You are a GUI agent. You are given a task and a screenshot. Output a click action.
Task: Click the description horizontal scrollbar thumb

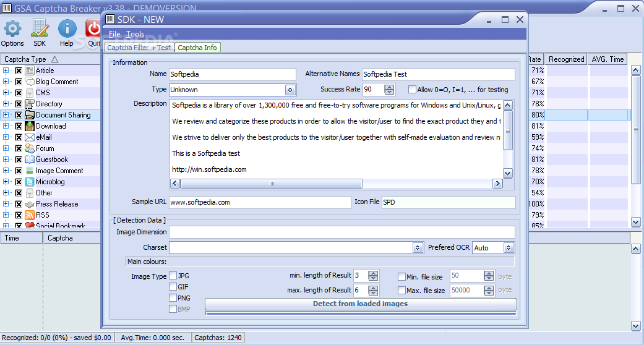[271, 184]
